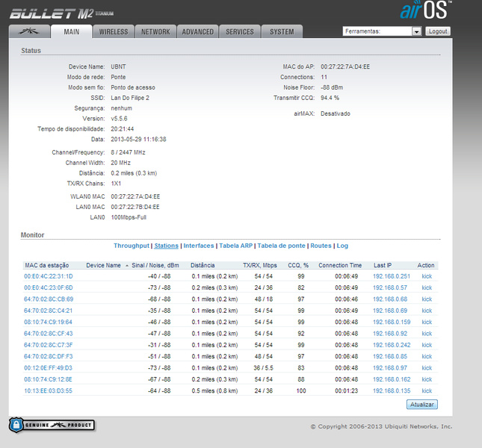Viewport: 482px width, 448px height.
Task: Open station MAC 00:12:0E:FF:49:D3
Action: point(48,368)
